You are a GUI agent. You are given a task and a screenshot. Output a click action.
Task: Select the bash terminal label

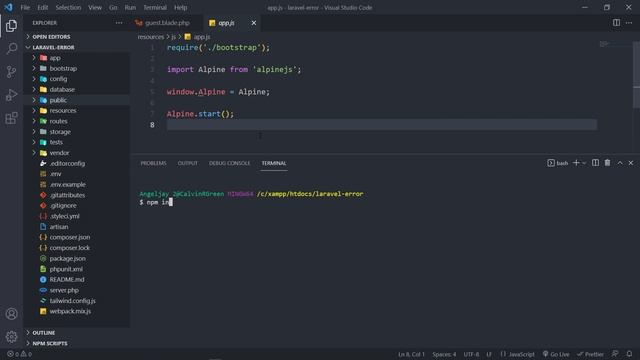tap(558, 163)
